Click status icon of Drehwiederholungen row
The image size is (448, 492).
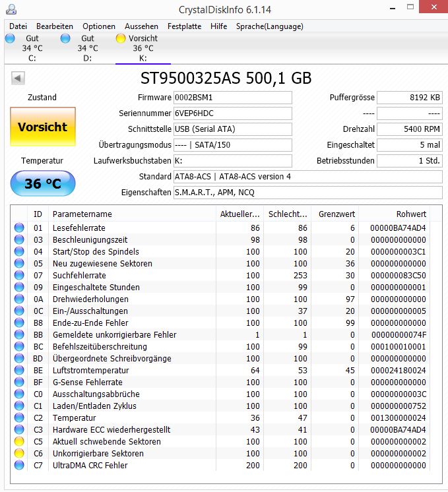(x=19, y=299)
